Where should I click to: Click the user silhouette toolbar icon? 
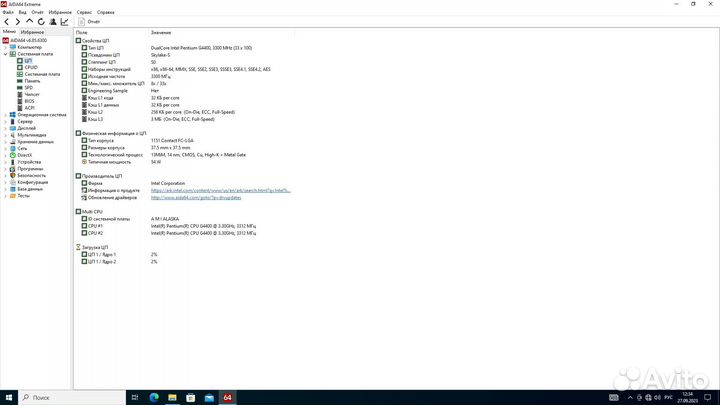click(x=53, y=22)
